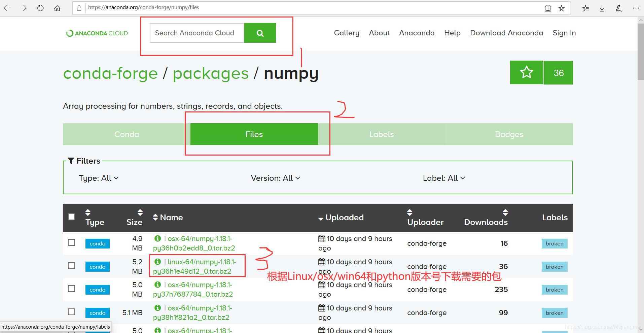Click broken label on downloads 99 row
644x333 pixels.
click(x=554, y=313)
